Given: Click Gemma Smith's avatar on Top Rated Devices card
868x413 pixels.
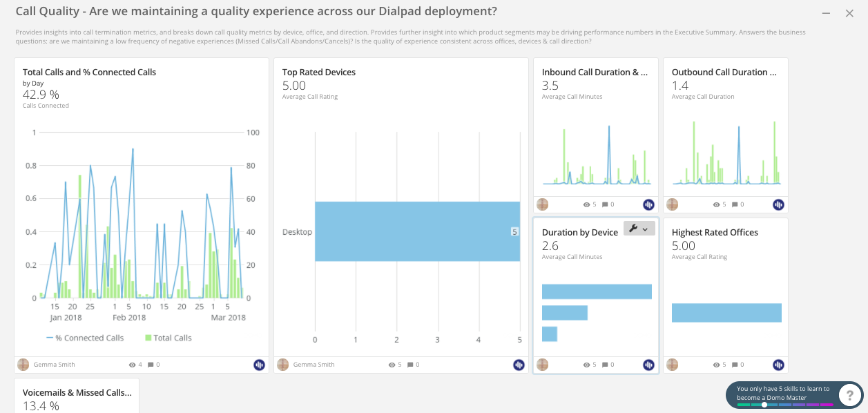Looking at the screenshot, I should point(283,365).
